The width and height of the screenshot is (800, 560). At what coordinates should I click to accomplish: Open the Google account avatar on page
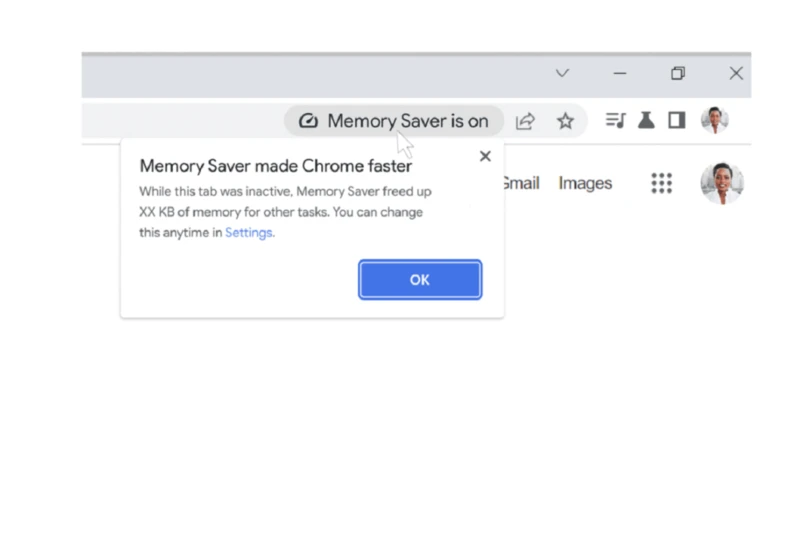tap(722, 183)
